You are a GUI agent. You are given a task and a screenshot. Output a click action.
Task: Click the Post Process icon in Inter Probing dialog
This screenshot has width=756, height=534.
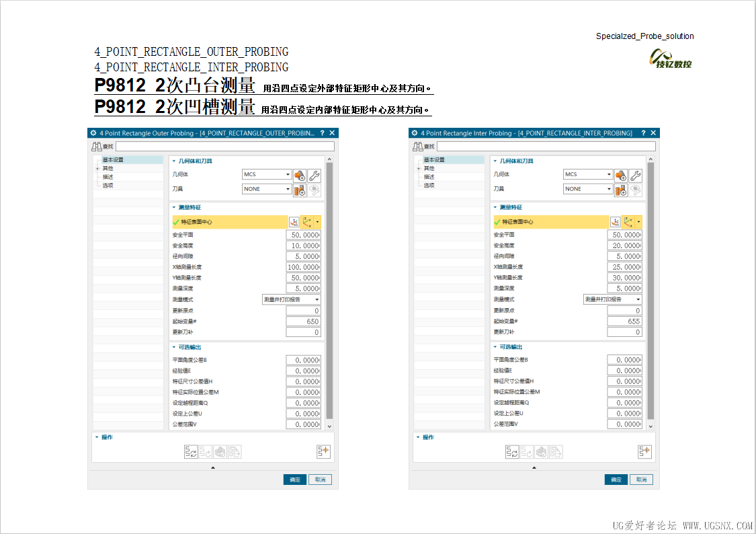[x=556, y=452]
